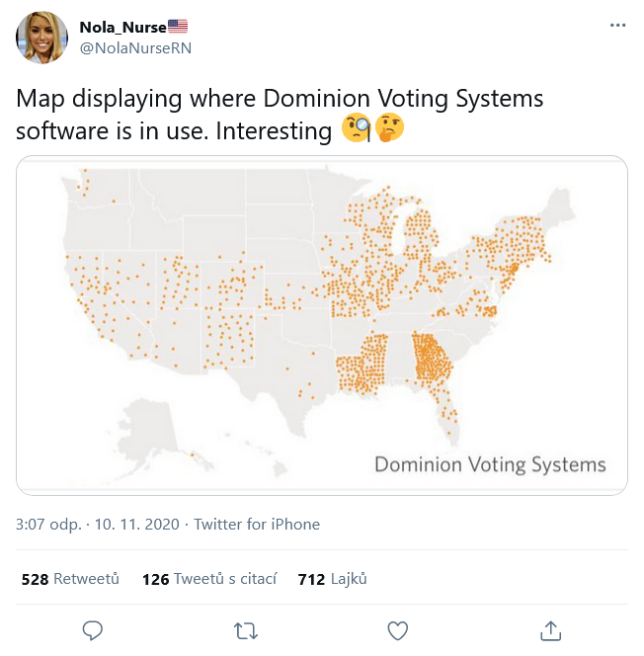Image resolution: width=644 pixels, height=656 pixels.
Task: Open the Nola_Nurse display name link
Action: pyautogui.click(x=121, y=26)
